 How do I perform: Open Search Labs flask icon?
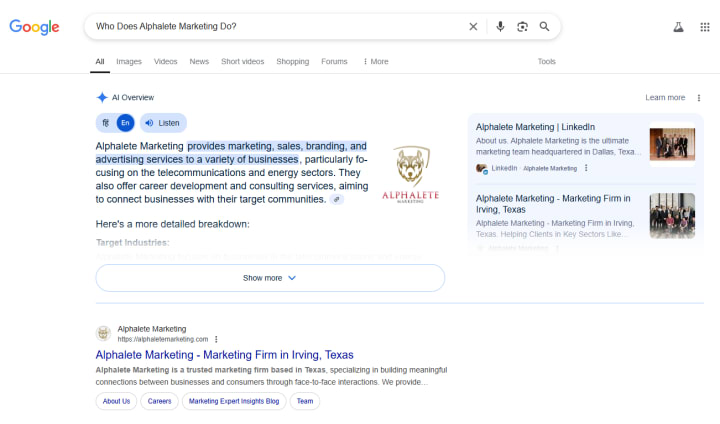[678, 27]
